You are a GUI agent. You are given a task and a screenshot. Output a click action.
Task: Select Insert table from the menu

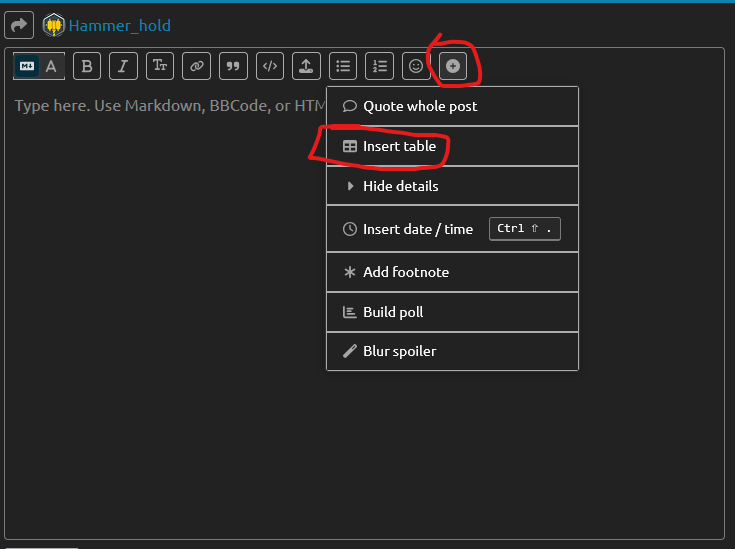[x=452, y=146]
